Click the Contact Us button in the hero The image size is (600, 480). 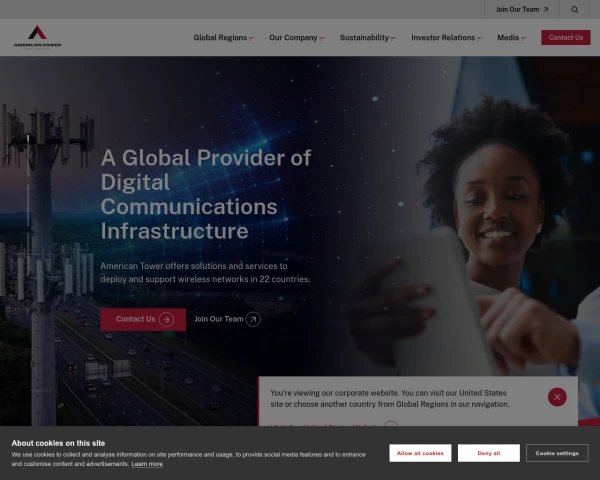[143, 319]
